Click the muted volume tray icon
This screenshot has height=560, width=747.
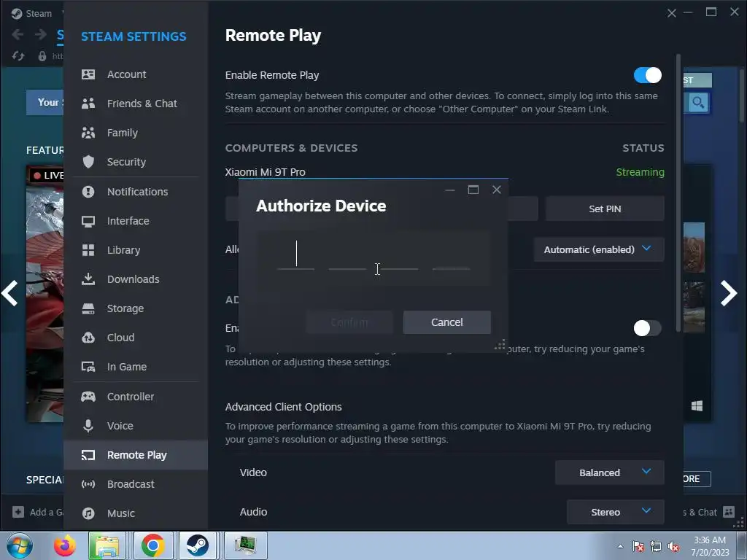click(673, 546)
